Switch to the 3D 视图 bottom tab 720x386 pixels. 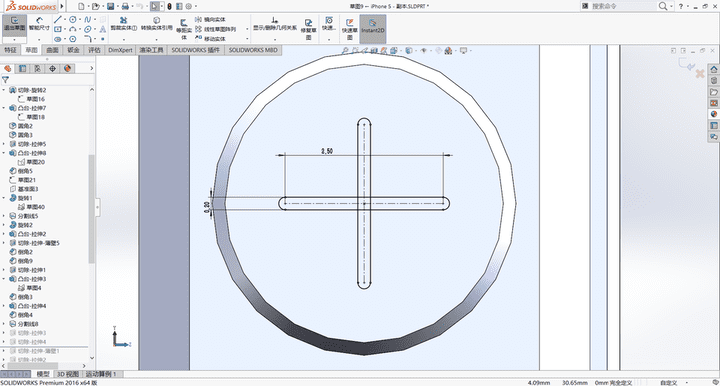pos(68,374)
